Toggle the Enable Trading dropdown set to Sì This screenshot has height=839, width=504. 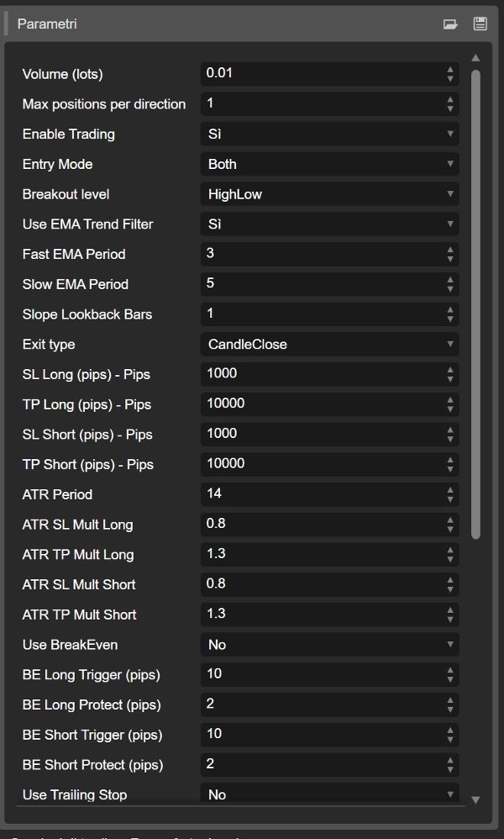tap(329, 135)
